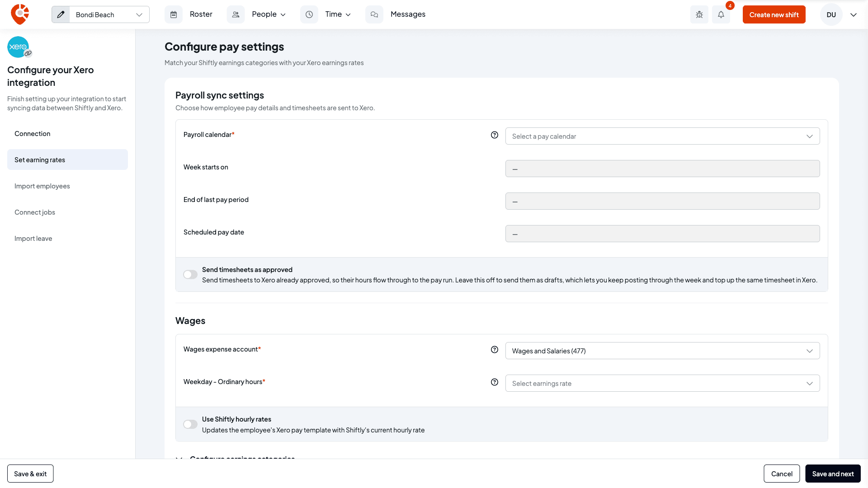Screen dimensions: 868x488
Task: Click the Wages expense account label
Action: (x=222, y=349)
